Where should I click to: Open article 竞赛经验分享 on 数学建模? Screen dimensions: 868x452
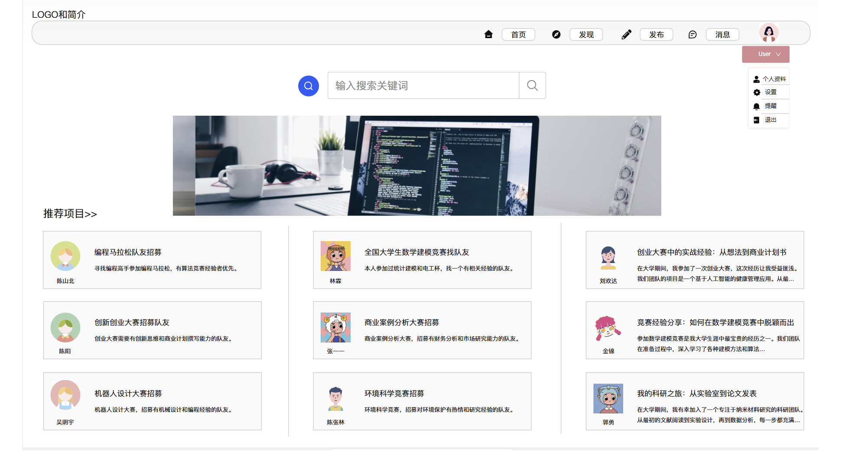coord(715,322)
